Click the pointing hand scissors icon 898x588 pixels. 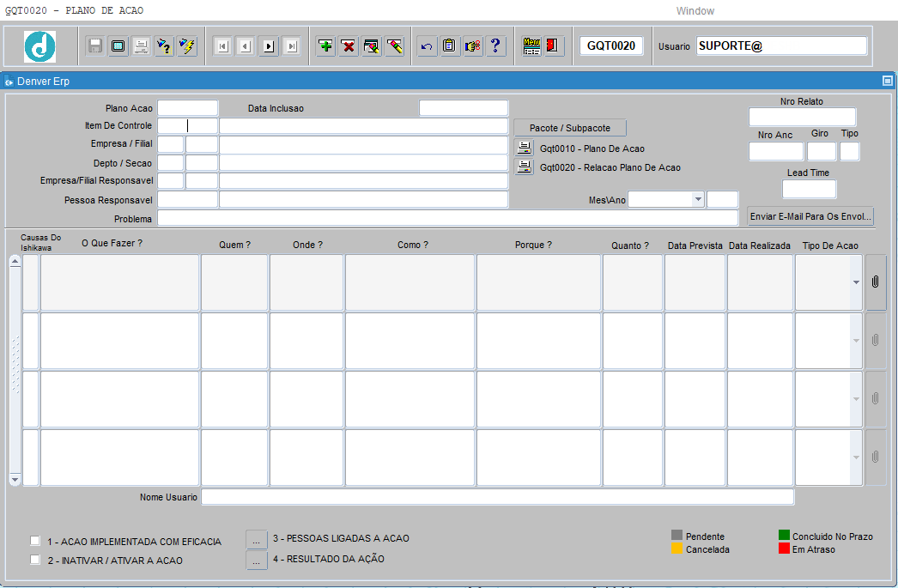pyautogui.click(x=472, y=45)
